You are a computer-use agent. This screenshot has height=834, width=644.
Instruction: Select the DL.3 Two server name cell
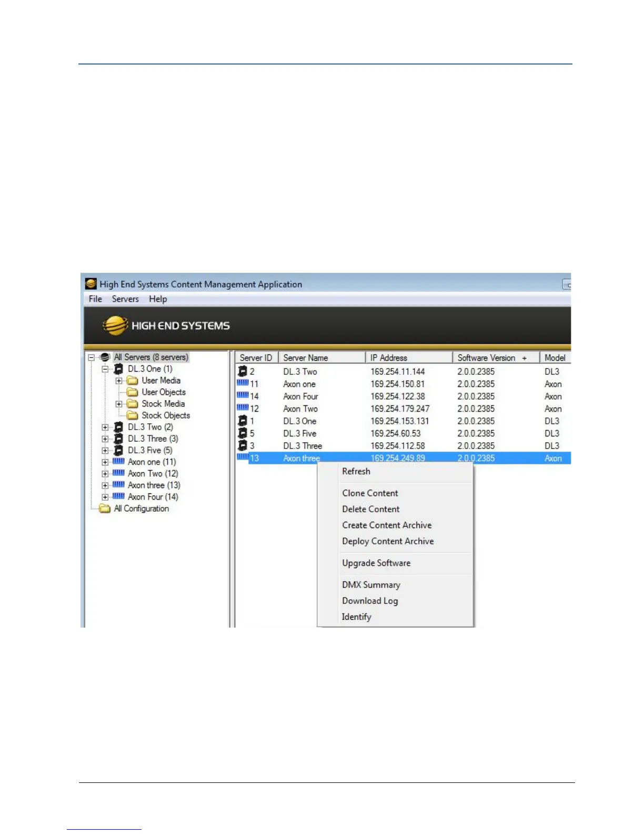(300, 372)
